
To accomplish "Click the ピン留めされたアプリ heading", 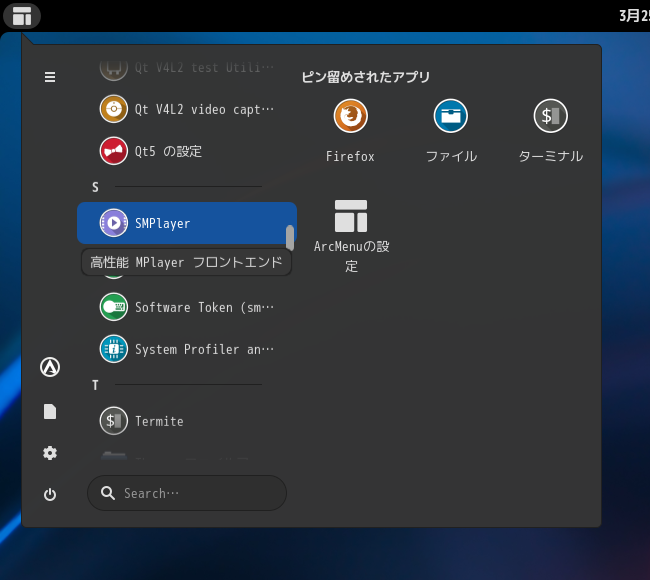I will tap(366, 77).
